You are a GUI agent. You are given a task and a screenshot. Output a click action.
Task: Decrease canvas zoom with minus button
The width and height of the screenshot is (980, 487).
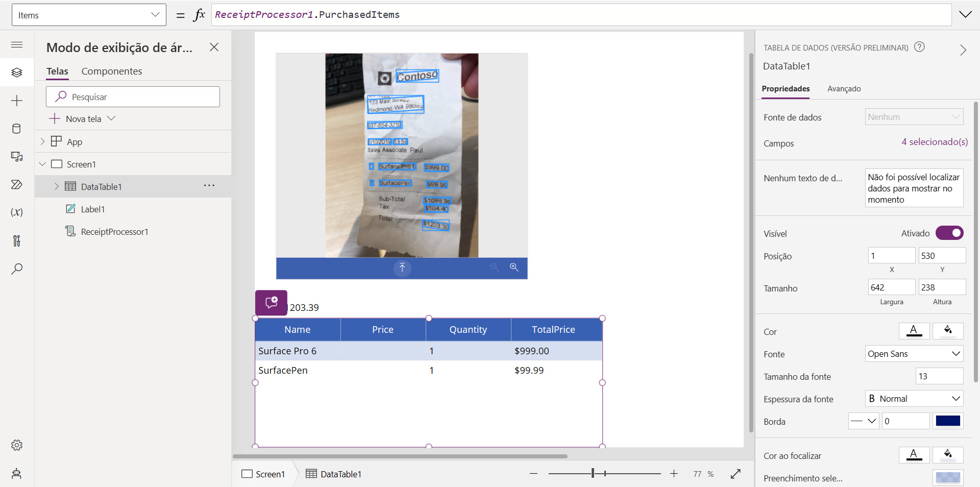(x=533, y=474)
